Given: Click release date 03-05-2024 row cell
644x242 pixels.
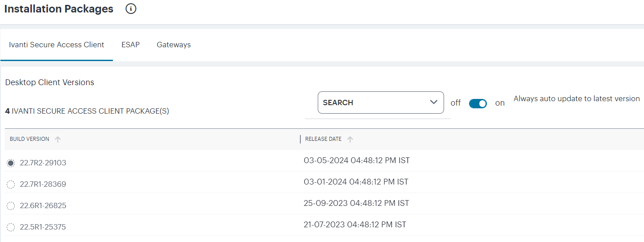Looking at the screenshot, I should 357,160.
